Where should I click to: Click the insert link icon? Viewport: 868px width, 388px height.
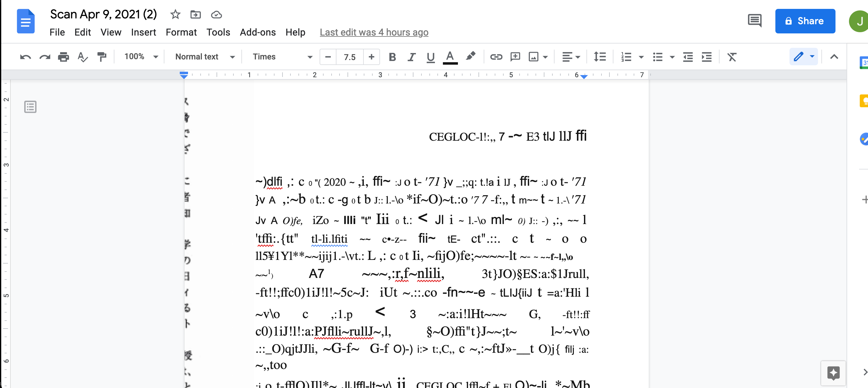click(x=496, y=57)
